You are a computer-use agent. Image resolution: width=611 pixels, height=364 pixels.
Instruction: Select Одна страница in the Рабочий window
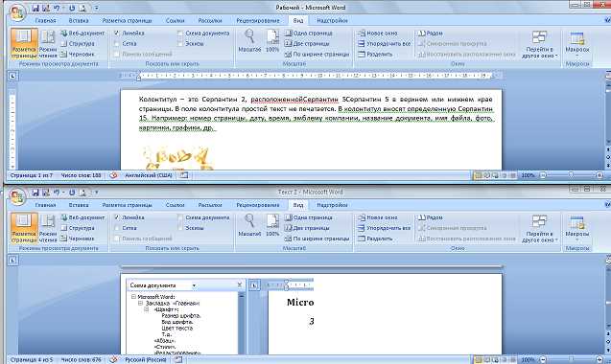pyautogui.click(x=309, y=34)
